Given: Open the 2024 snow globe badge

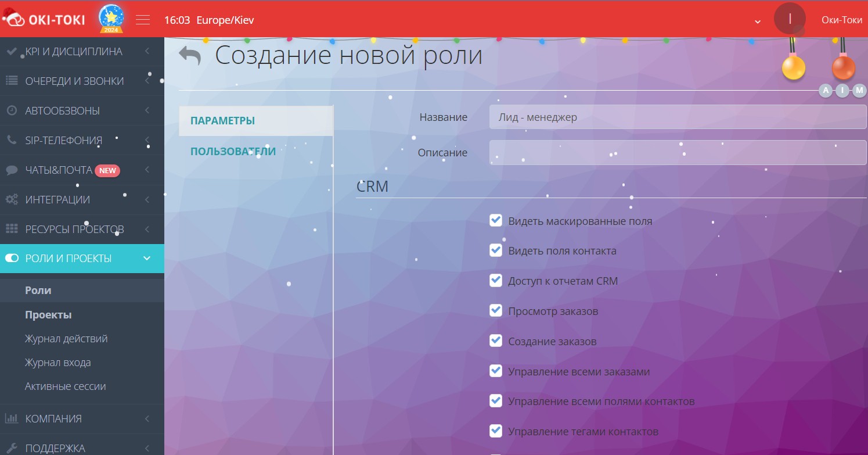Looking at the screenshot, I should click(111, 19).
